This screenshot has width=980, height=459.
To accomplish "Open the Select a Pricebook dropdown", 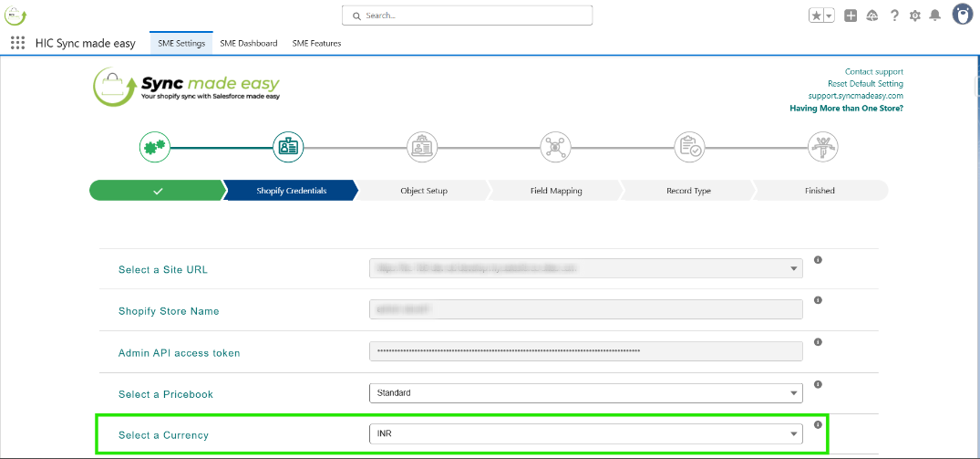I will tap(586, 393).
